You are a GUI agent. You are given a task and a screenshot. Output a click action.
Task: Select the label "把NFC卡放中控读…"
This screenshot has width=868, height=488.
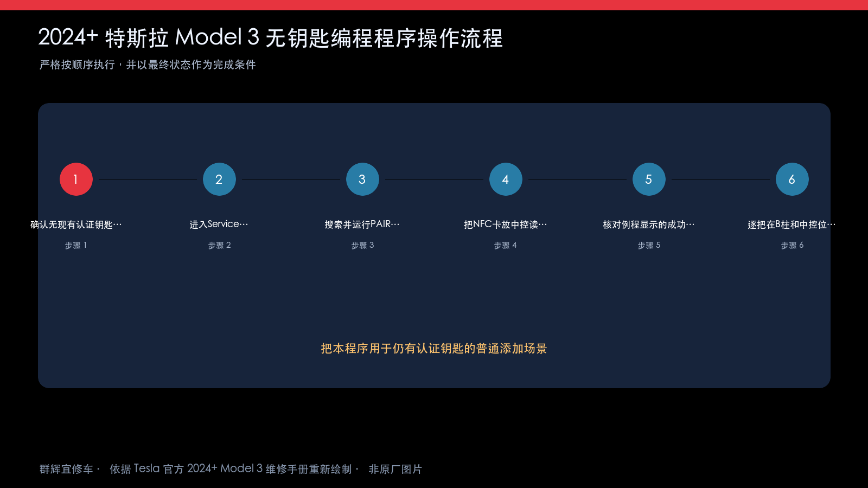click(506, 224)
